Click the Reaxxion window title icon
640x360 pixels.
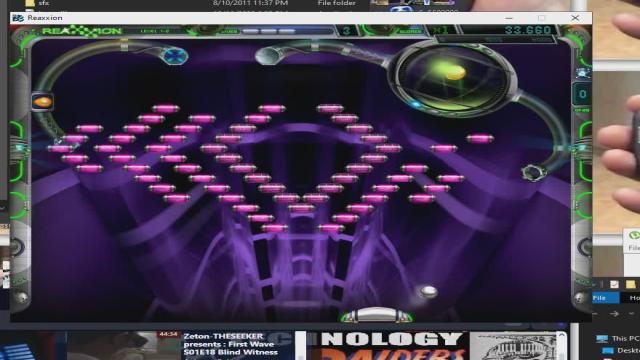(18, 18)
